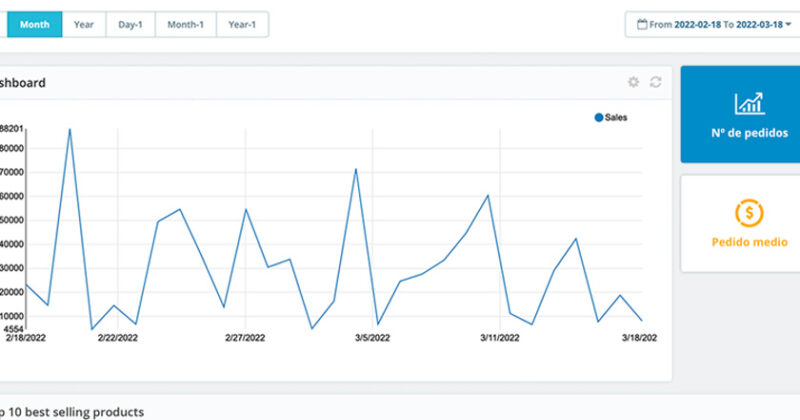Click the 3/5/2022 x-axis date label

click(372, 338)
